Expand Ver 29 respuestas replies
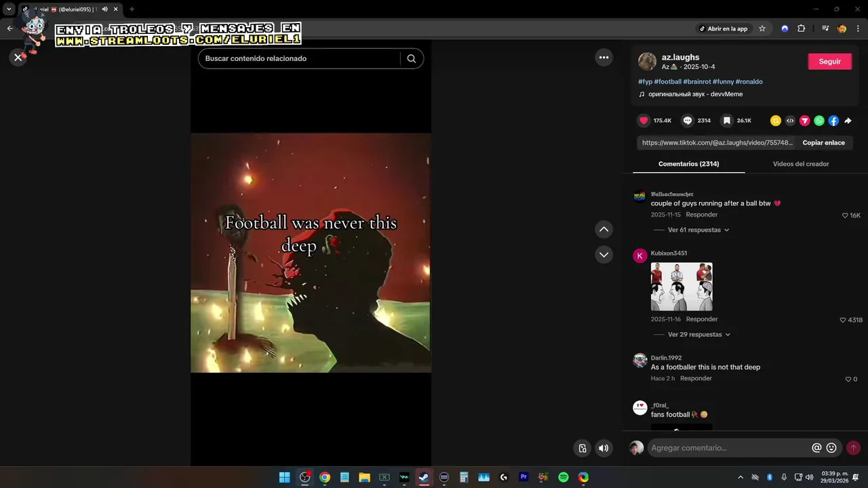The height and width of the screenshot is (488, 868). point(698,334)
